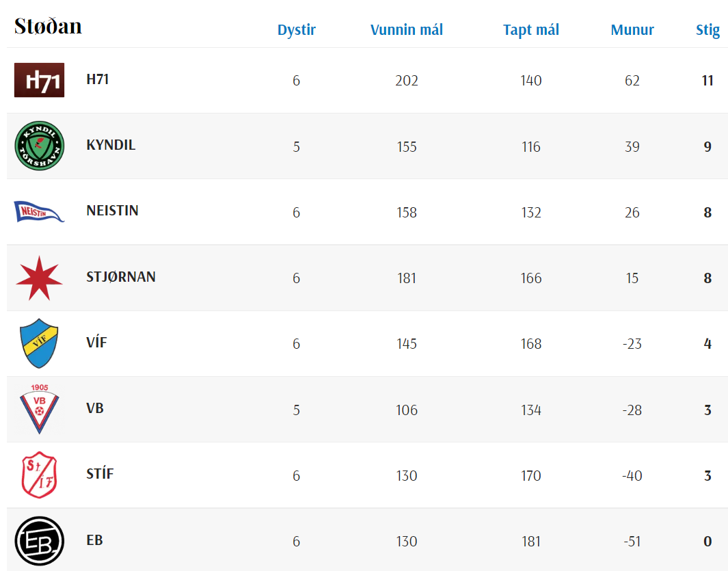Viewport: 728px width, 571px height.
Task: Click the Neistin pennant flag logo
Action: (x=39, y=211)
